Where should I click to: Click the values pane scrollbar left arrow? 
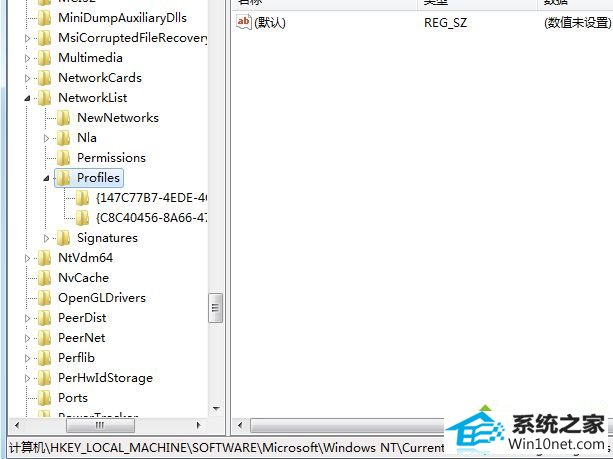[x=240, y=425]
